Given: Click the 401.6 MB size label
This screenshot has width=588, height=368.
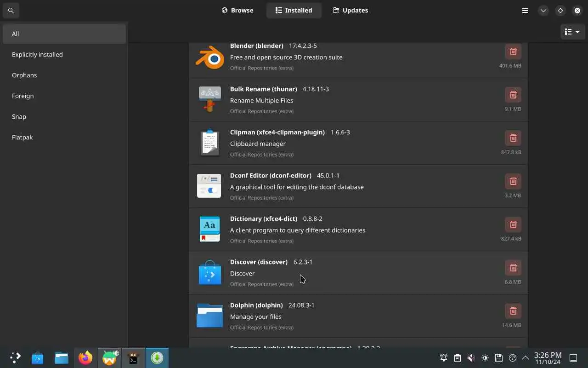Looking at the screenshot, I should (510, 66).
